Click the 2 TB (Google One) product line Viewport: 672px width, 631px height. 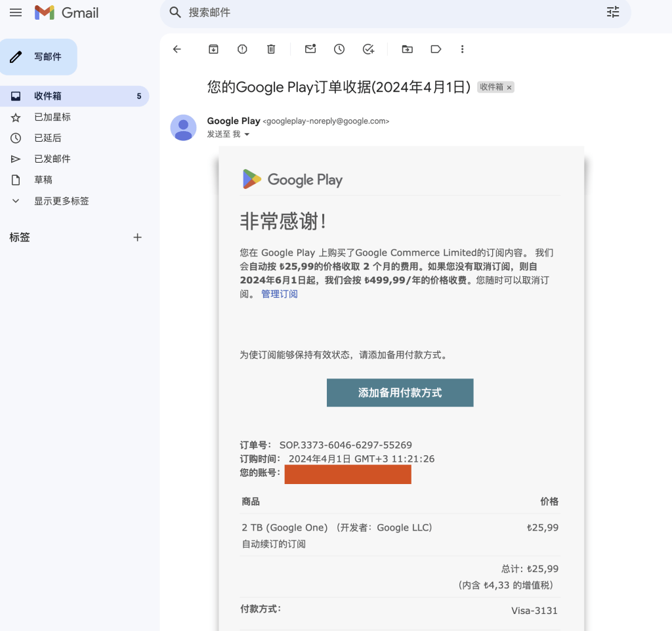[337, 527]
